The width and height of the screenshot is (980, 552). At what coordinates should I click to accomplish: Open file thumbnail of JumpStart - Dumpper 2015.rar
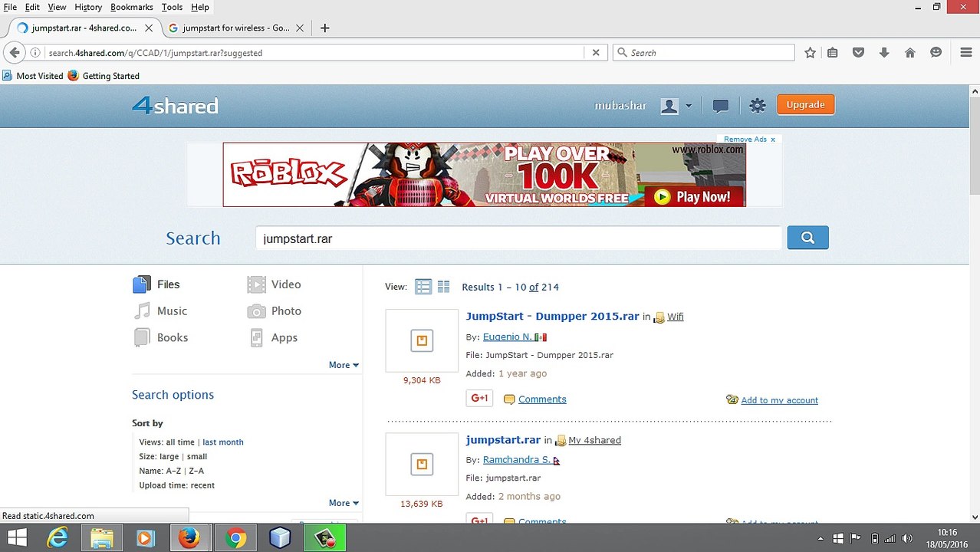click(x=421, y=340)
